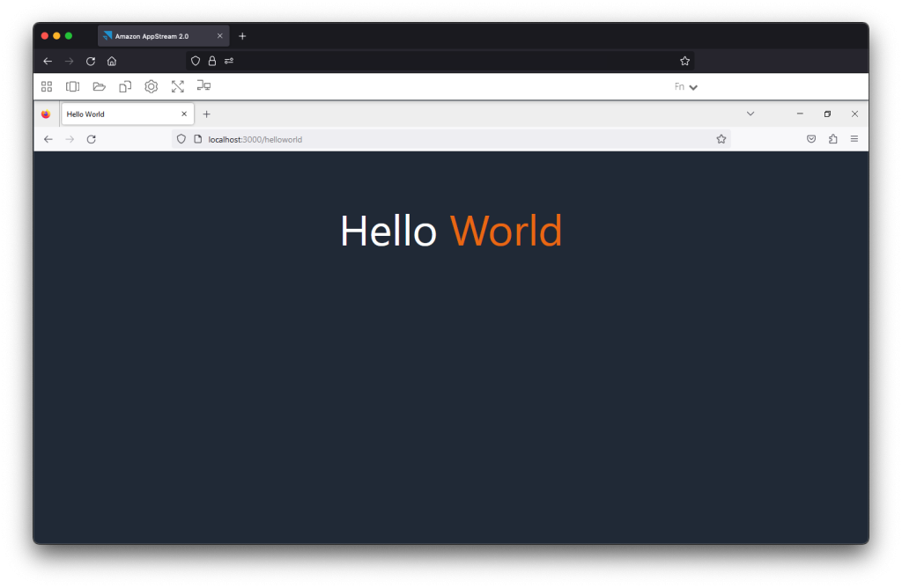
Task: Open the AppStream application launcher grid
Action: (47, 85)
